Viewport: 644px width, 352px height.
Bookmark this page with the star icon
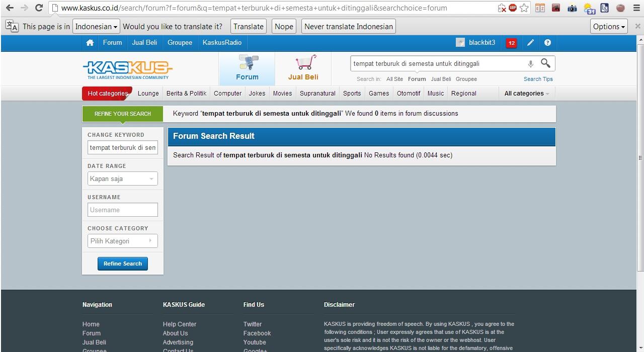point(524,8)
